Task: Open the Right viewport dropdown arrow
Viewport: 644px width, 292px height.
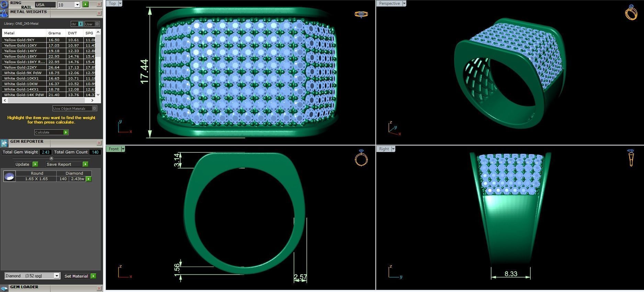Action: 393,149
